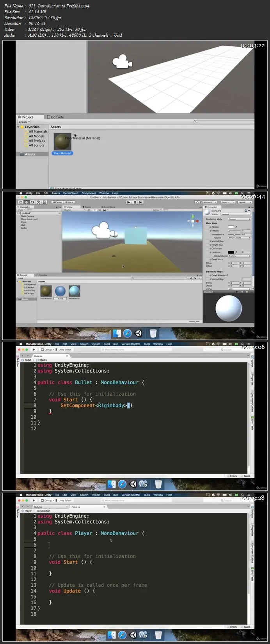Viewport: 270px width, 644px height.
Task: Open Build menu in the Player.cs frame
Action: (x=107, y=495)
